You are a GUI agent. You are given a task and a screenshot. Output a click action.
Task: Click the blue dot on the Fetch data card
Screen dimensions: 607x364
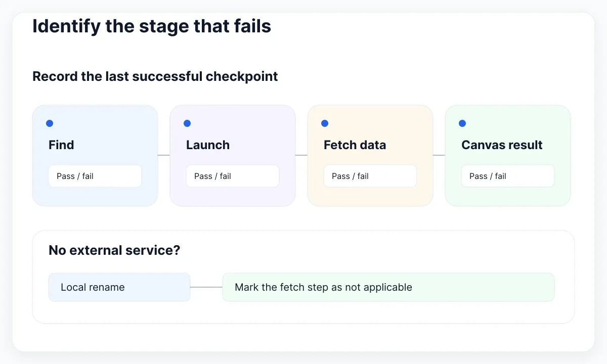(x=325, y=123)
